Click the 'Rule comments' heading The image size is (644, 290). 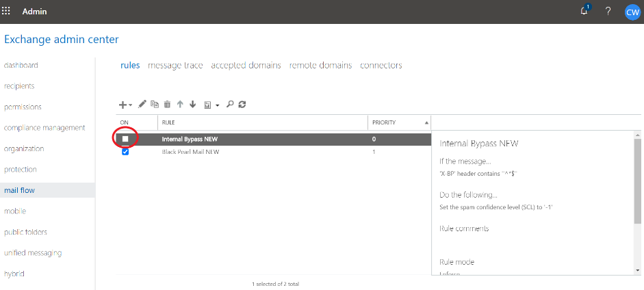click(464, 228)
